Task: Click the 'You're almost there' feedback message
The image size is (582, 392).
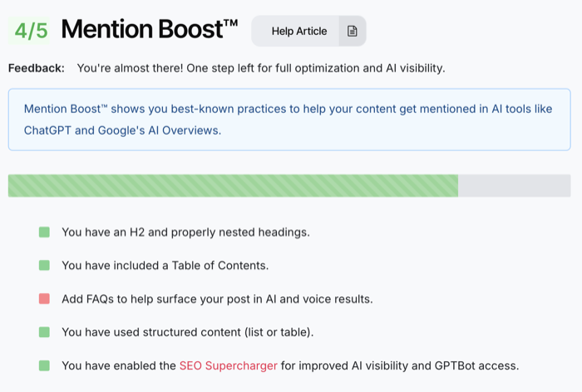Action: tap(261, 68)
